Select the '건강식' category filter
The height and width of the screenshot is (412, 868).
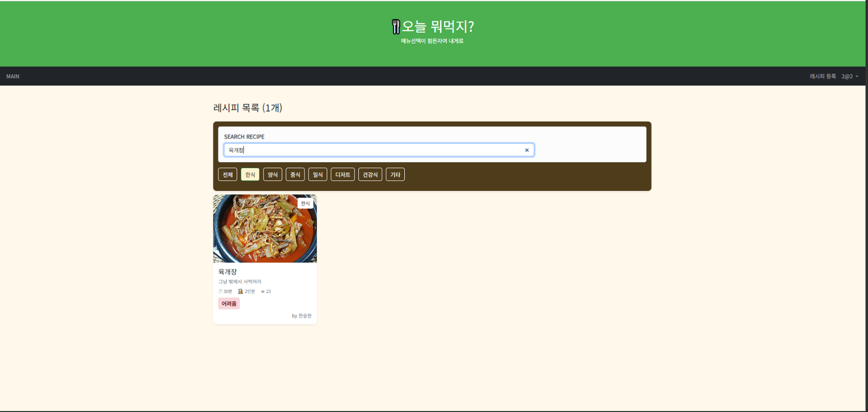click(x=370, y=175)
